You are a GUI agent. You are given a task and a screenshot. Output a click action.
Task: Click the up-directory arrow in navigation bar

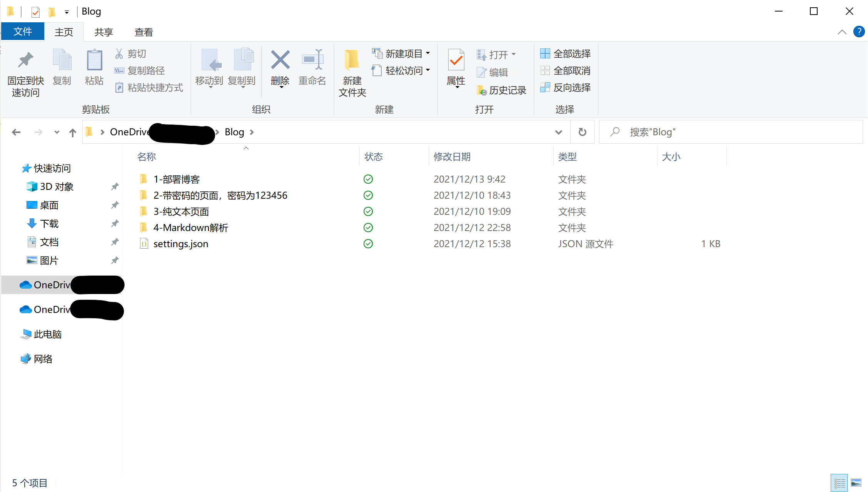tap(72, 133)
